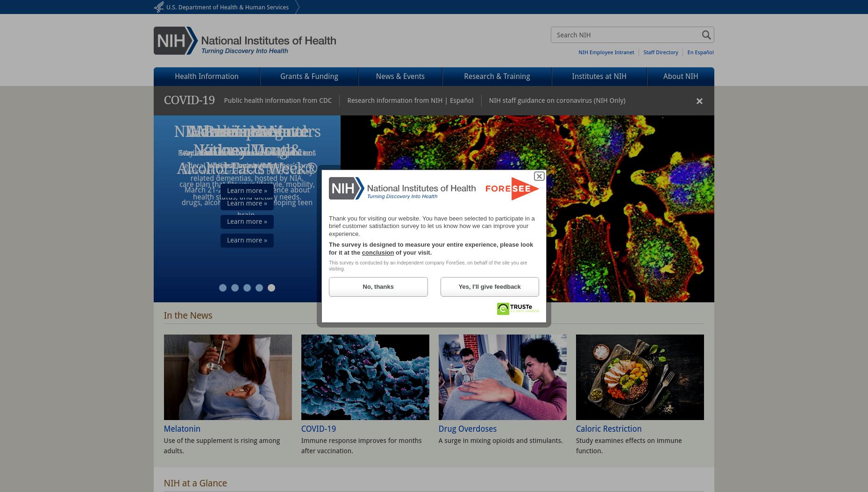Open the Staff Directory link
This screenshot has height=492, width=868.
coord(661,52)
